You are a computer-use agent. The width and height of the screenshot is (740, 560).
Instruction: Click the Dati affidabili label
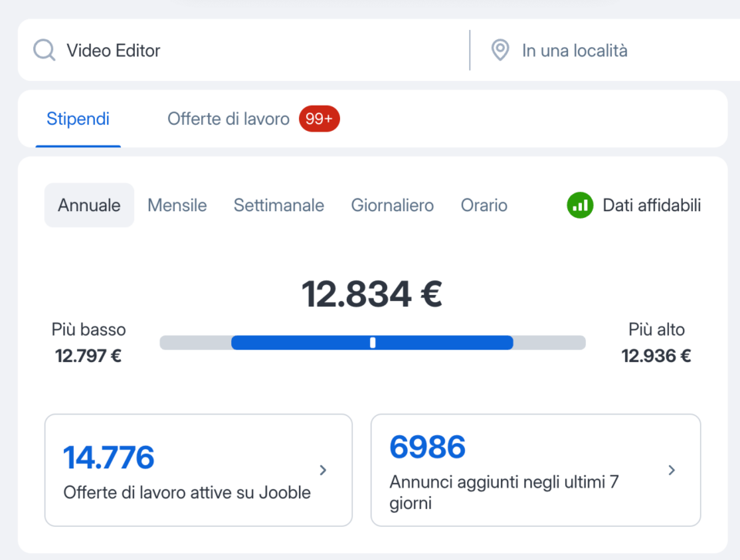pos(651,206)
